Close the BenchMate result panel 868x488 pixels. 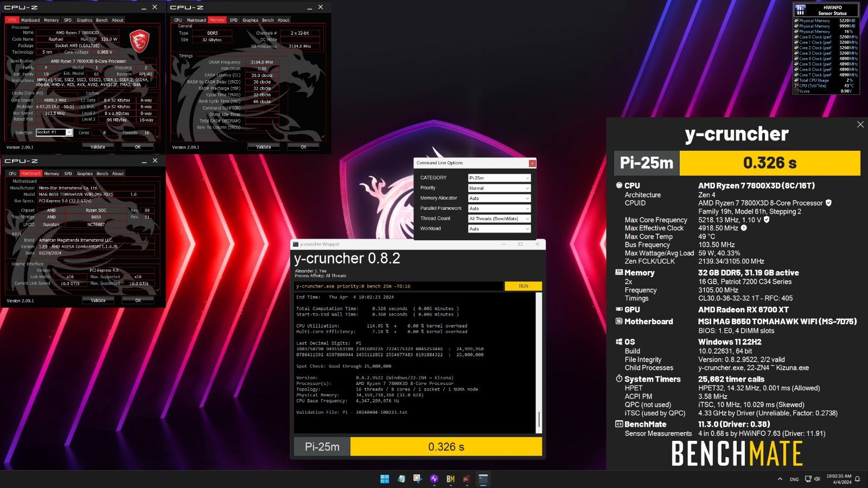click(860, 124)
